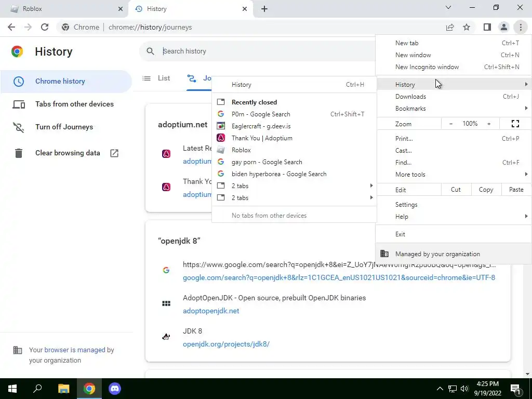Click the Clear browsing data trash icon

[x=19, y=153]
